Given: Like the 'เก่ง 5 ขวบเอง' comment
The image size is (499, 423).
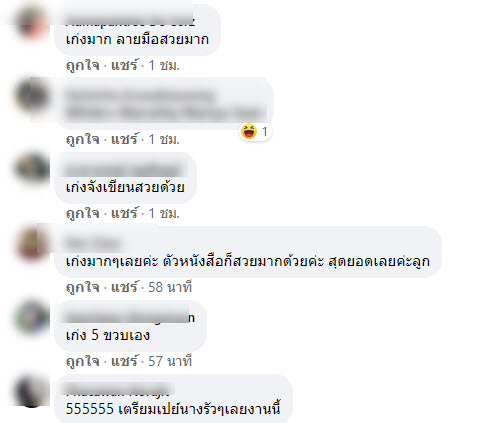Looking at the screenshot, I should 83,361.
